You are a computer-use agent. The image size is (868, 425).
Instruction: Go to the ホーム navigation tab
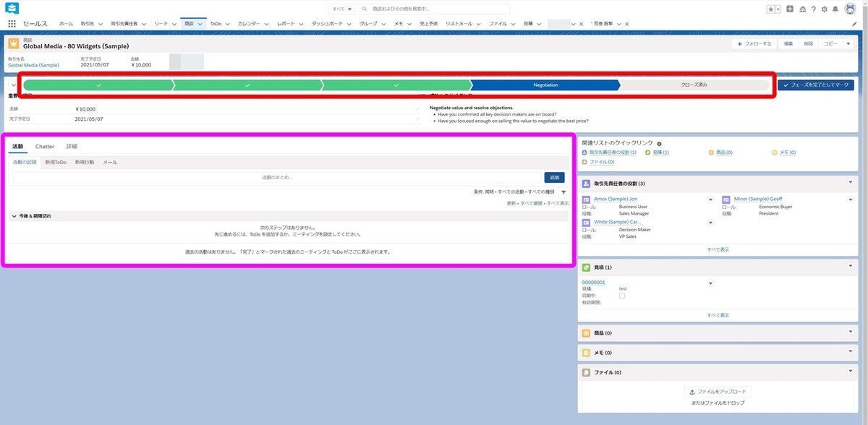(66, 24)
